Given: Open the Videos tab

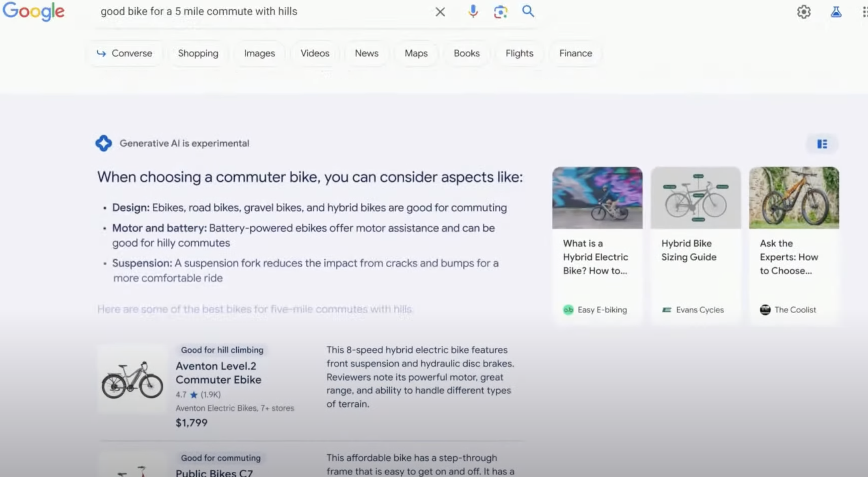Looking at the screenshot, I should (315, 53).
